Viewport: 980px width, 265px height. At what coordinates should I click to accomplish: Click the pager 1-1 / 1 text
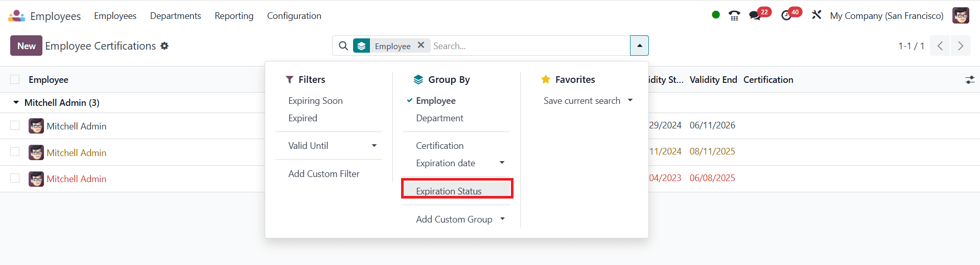click(x=911, y=46)
